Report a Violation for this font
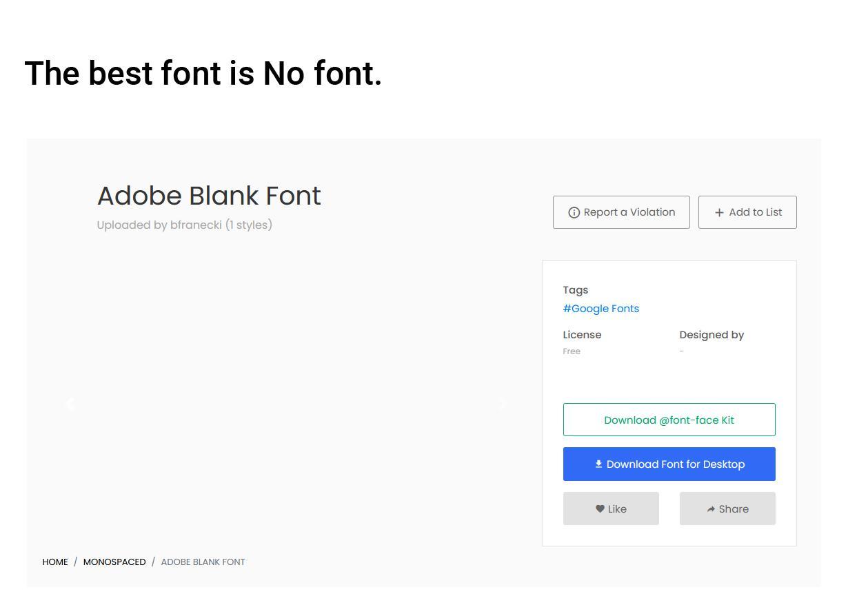 [x=621, y=212]
